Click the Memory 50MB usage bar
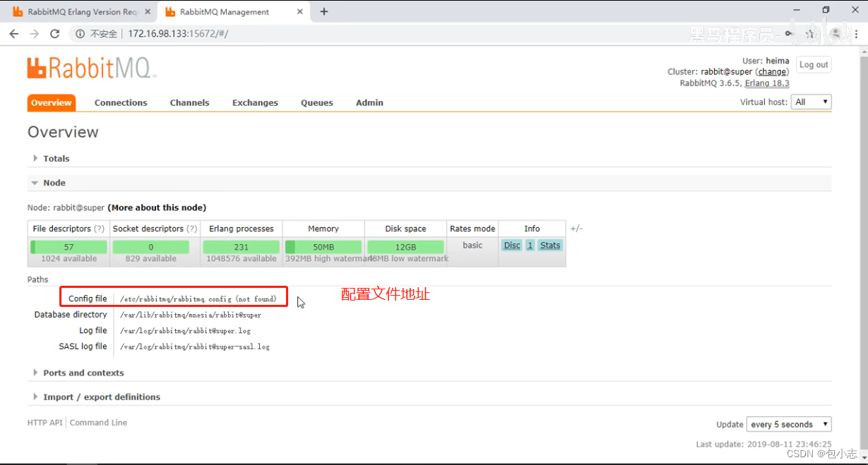 point(323,247)
